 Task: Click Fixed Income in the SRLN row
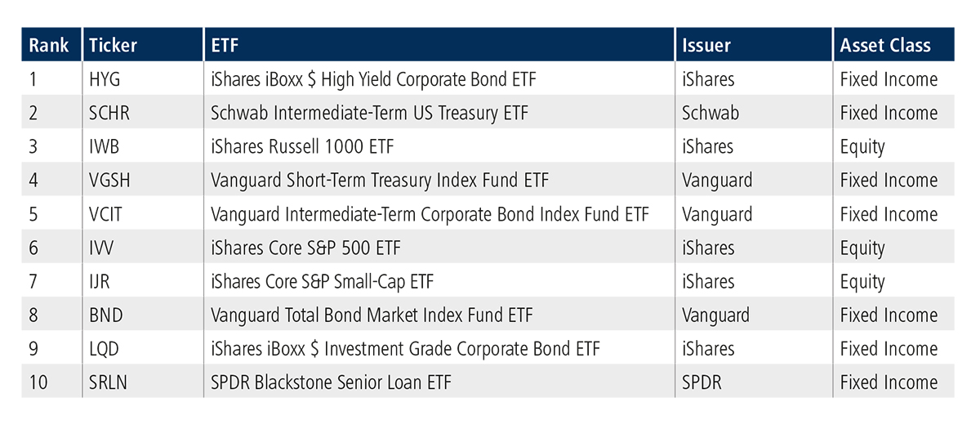pos(889,382)
